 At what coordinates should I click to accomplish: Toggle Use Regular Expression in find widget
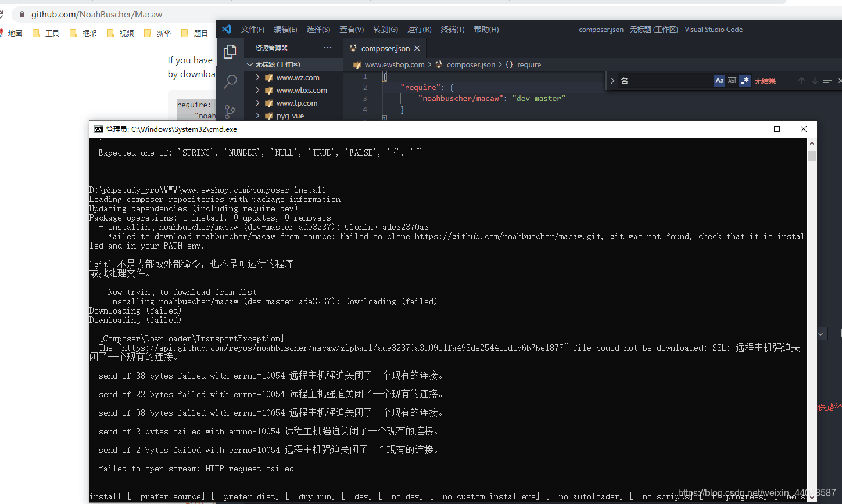point(745,81)
